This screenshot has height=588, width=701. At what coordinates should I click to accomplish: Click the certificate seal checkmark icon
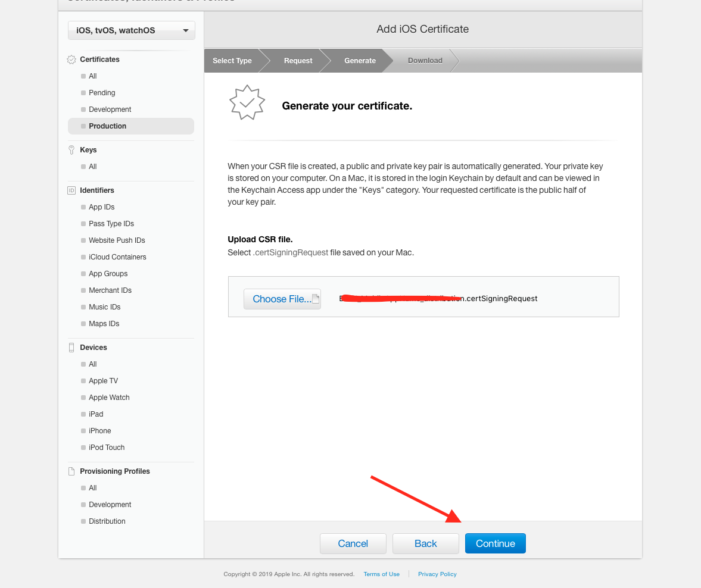[x=247, y=102]
